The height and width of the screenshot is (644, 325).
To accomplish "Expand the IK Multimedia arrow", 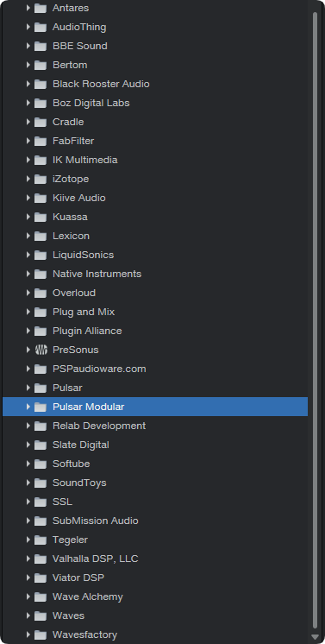I will [x=28, y=160].
